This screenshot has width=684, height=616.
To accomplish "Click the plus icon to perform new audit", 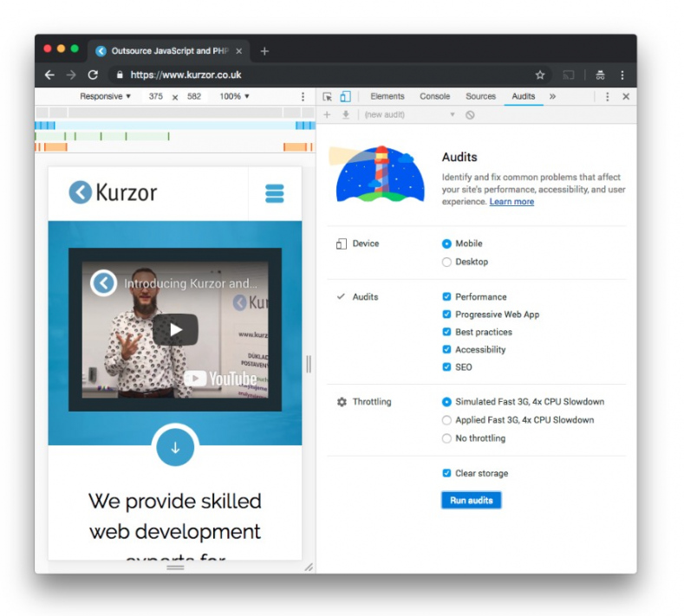I will click(327, 114).
